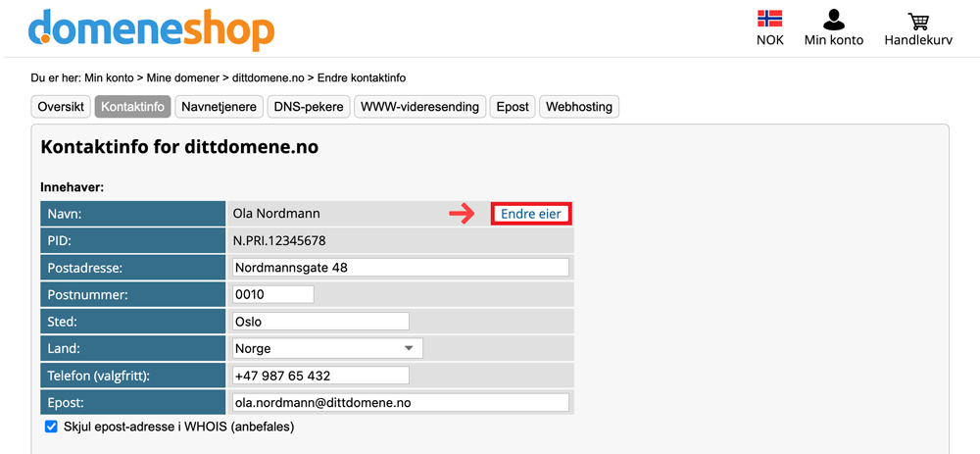Select the name text Ola Nordmann
The width and height of the screenshot is (980, 454).
[276, 213]
